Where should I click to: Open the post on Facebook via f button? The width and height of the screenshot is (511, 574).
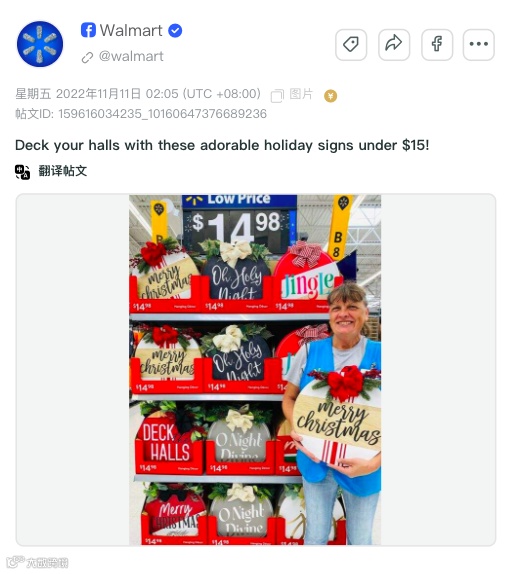tap(437, 44)
